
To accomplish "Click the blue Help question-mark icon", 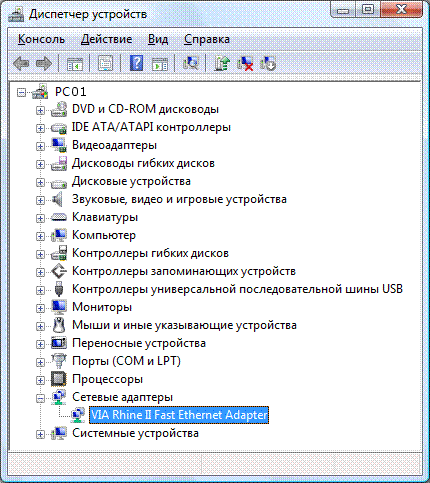I will tap(136, 63).
